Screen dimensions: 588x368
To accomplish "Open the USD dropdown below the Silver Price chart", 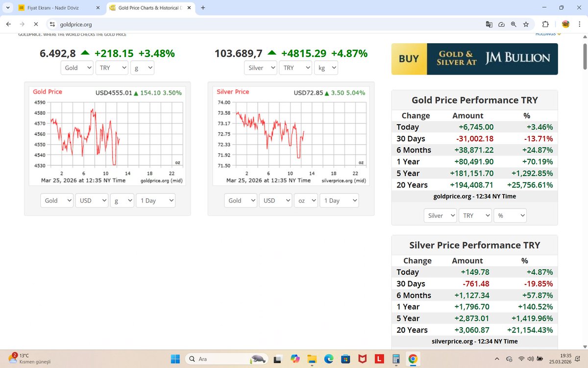I will tap(275, 200).
